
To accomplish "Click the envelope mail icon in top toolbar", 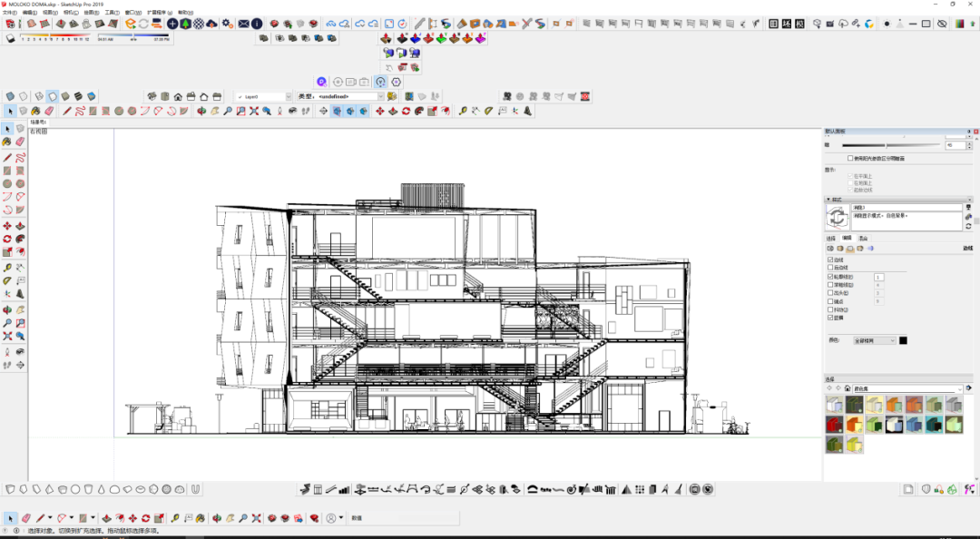I will (x=244, y=24).
